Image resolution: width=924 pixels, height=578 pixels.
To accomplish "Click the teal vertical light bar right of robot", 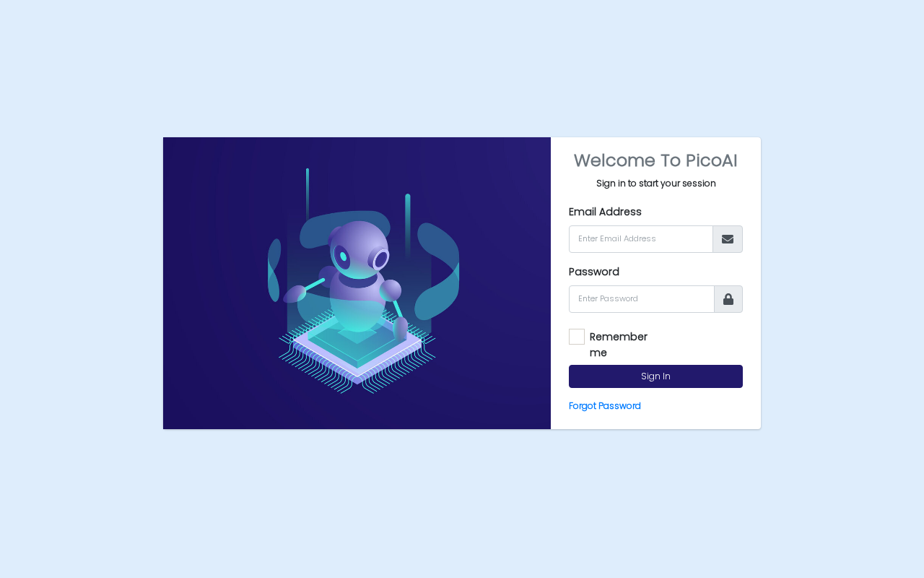I will click(408, 224).
